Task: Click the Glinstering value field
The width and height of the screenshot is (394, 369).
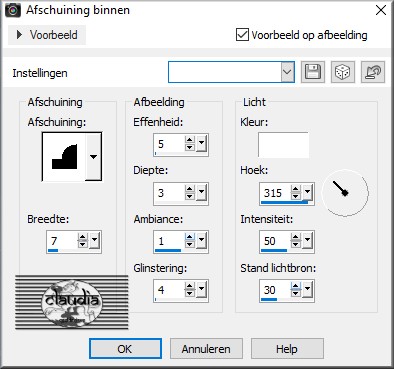Action: 169,290
